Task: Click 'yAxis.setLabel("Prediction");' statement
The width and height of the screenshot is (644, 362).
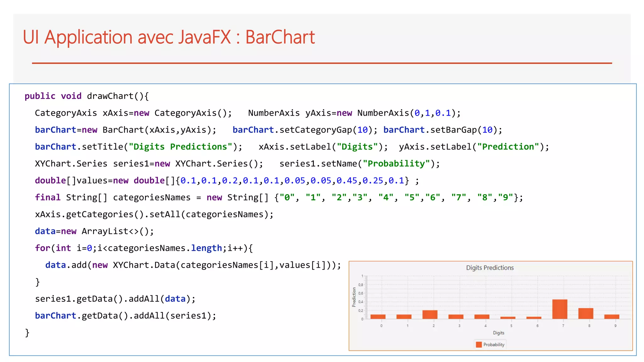Action: 474,147
